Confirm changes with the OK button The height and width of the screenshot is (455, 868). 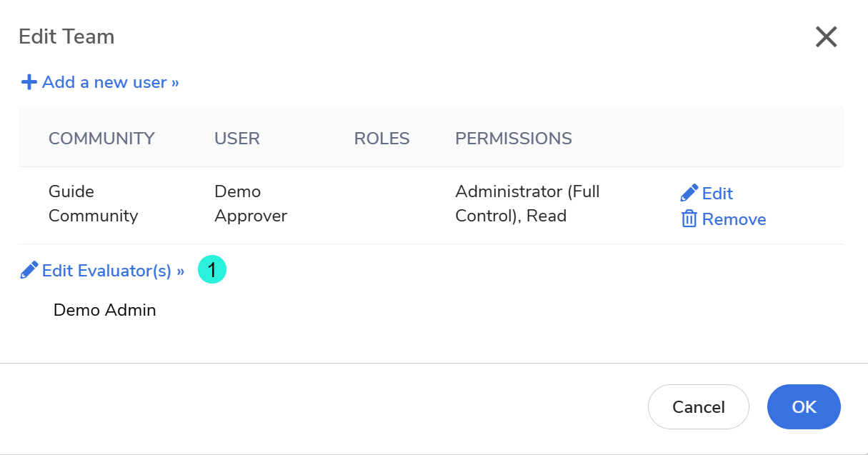(804, 407)
